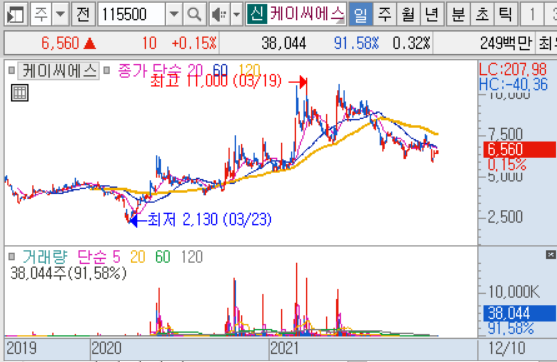
Task: Click the 10,000K volume axis label
Action: (514, 292)
